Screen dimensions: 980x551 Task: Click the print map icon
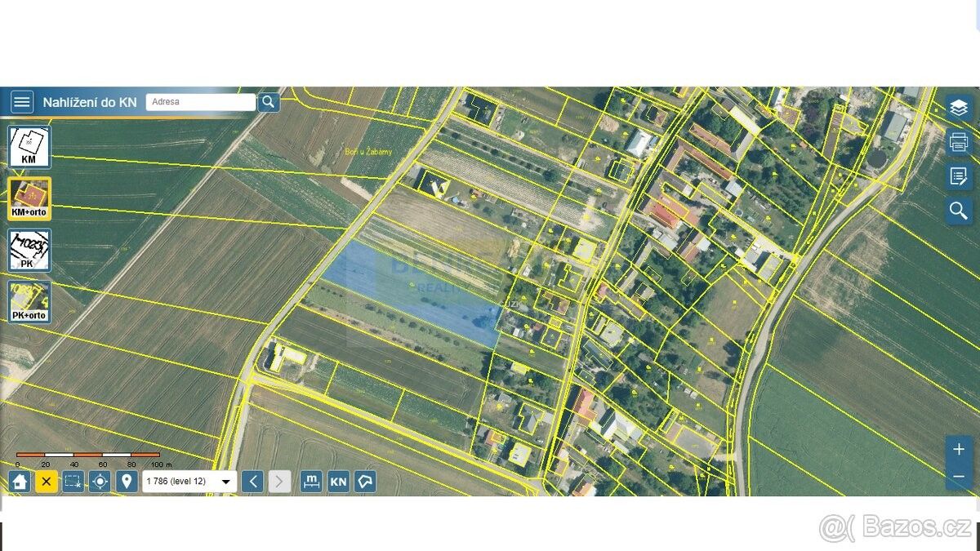[x=959, y=141]
